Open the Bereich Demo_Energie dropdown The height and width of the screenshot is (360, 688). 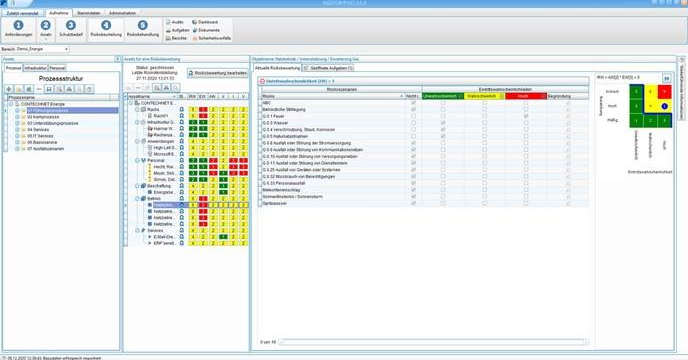[66, 49]
